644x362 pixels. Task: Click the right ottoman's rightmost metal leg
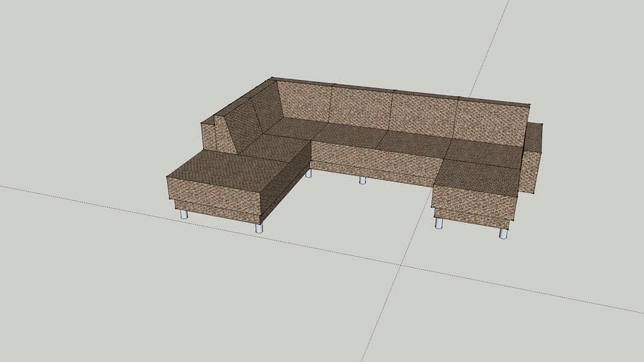[x=503, y=233]
